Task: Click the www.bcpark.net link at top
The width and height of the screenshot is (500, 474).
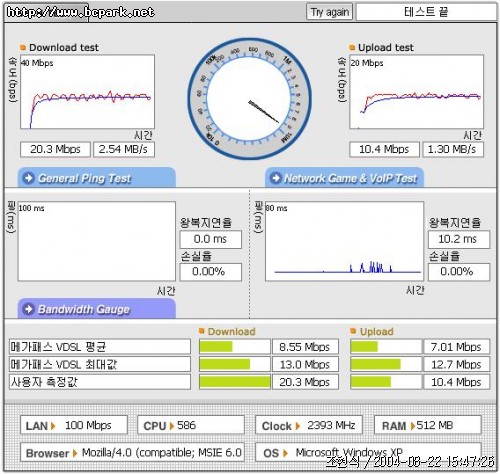Action: 80,12
